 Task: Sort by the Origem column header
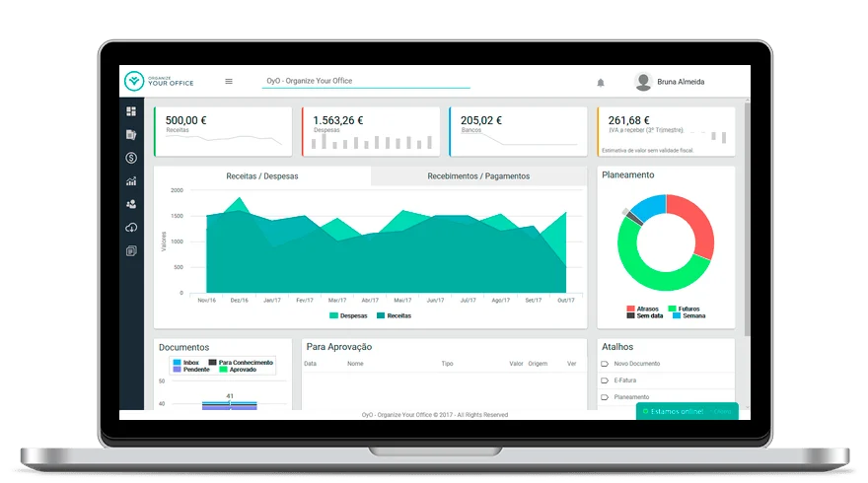538,364
